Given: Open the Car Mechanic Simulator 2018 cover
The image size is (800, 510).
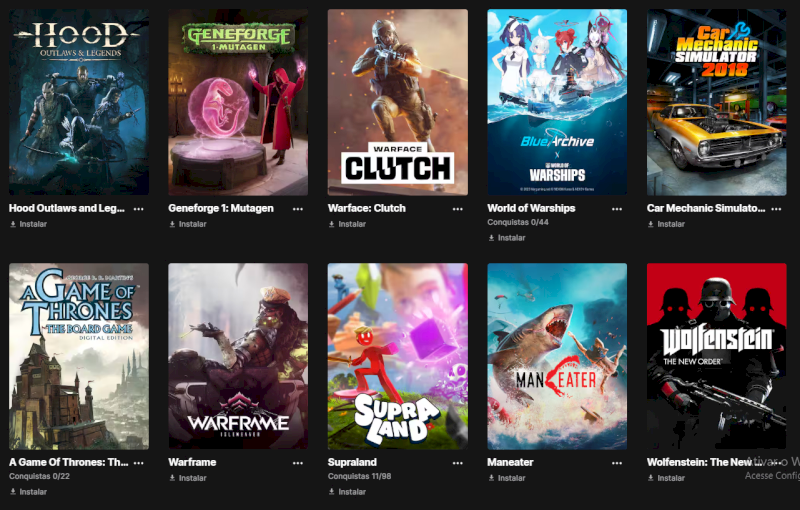Looking at the screenshot, I should click(x=716, y=102).
